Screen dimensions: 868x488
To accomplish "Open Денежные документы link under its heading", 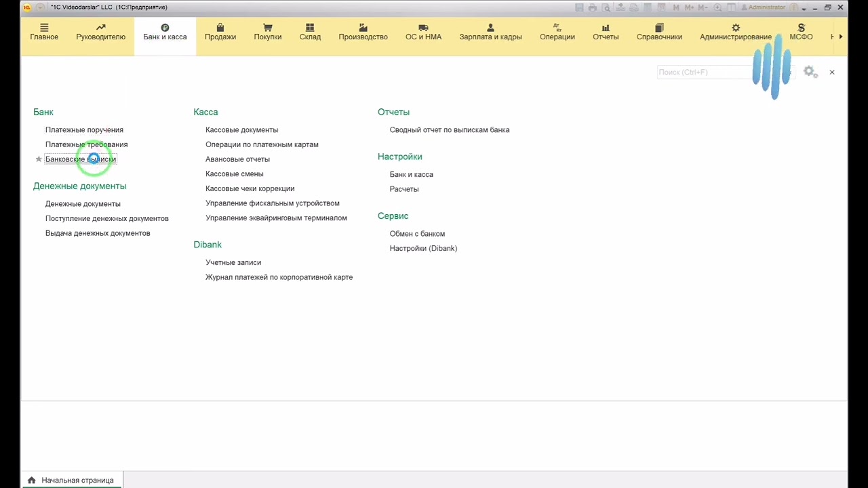I will (x=83, y=203).
